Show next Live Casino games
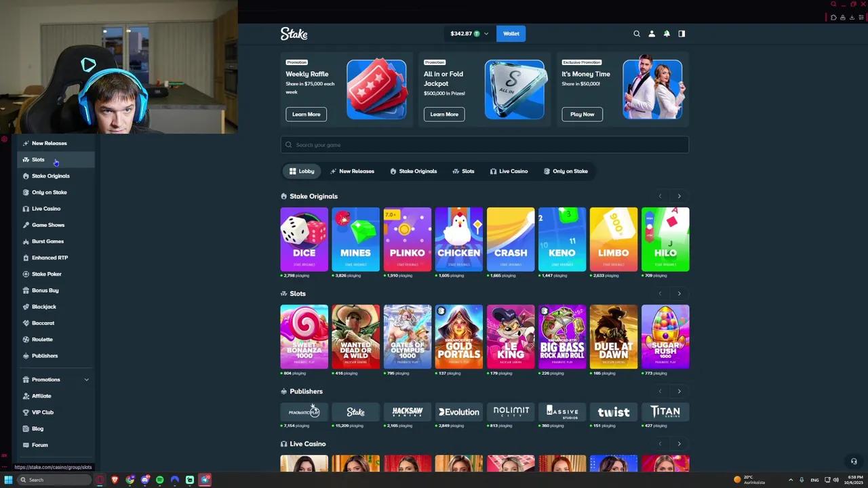Image resolution: width=868 pixels, height=488 pixels. tap(679, 444)
